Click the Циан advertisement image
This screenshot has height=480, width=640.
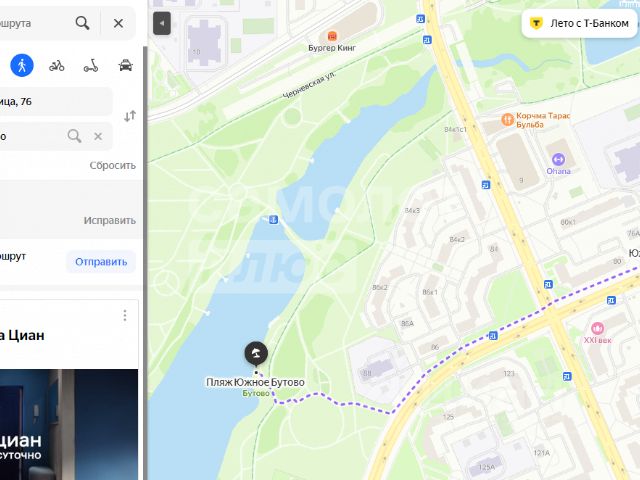[69, 424]
